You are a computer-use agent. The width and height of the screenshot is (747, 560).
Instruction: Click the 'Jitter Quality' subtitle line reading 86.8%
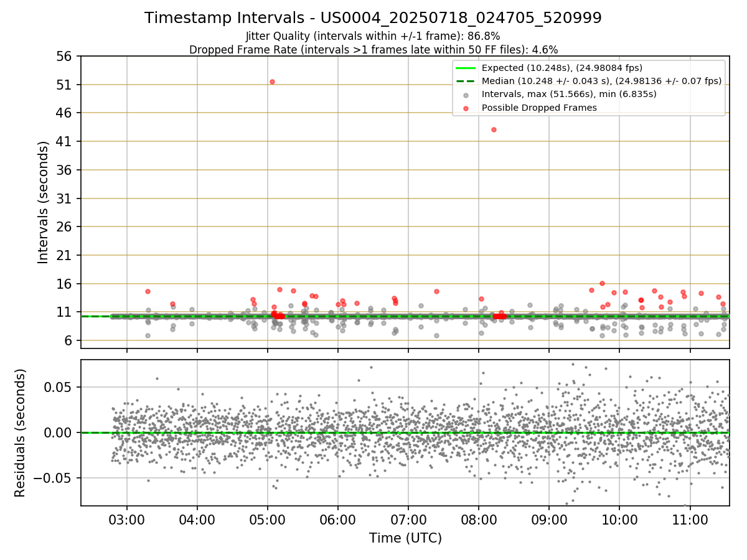pyautogui.click(x=373, y=36)
